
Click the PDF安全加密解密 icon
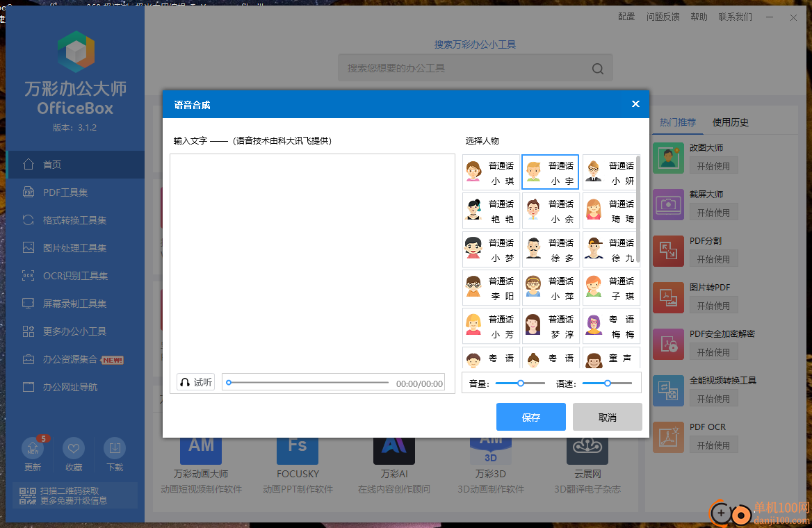click(x=668, y=344)
